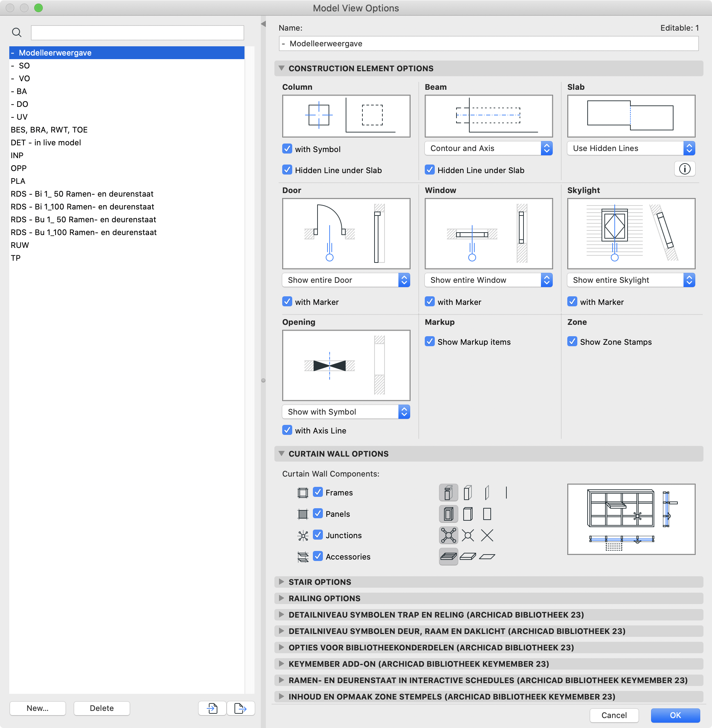Toggle Beam Hidden Line under Slab
Image resolution: width=712 pixels, height=728 pixels.
(x=430, y=170)
